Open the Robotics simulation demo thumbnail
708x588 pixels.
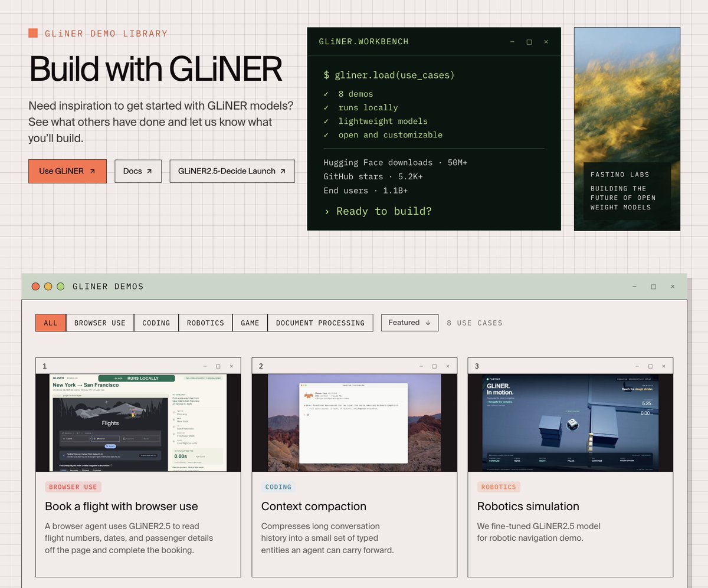click(571, 423)
